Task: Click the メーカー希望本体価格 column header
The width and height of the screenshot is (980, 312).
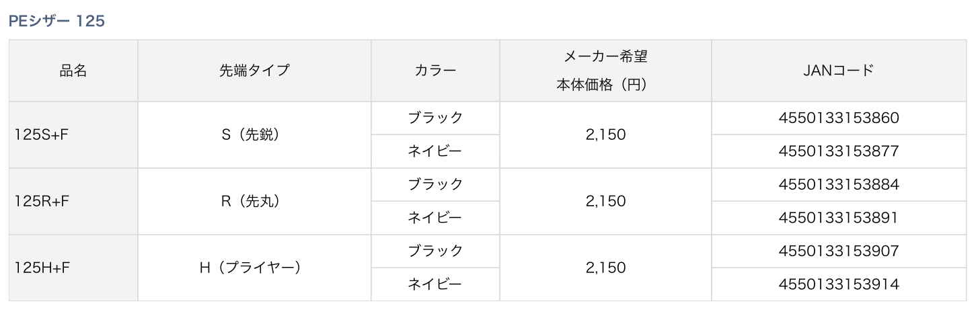Action: pos(605,71)
